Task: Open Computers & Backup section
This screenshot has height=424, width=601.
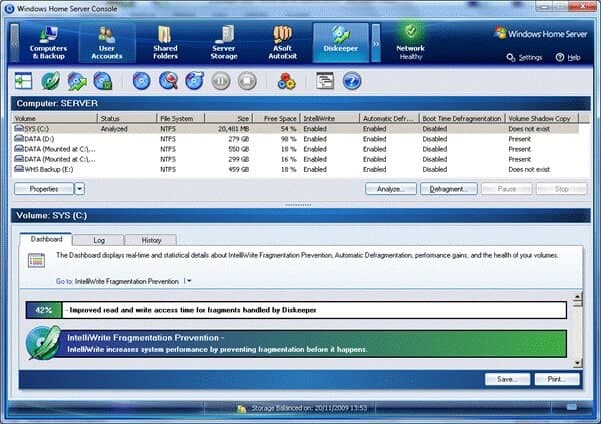Action: click(47, 42)
